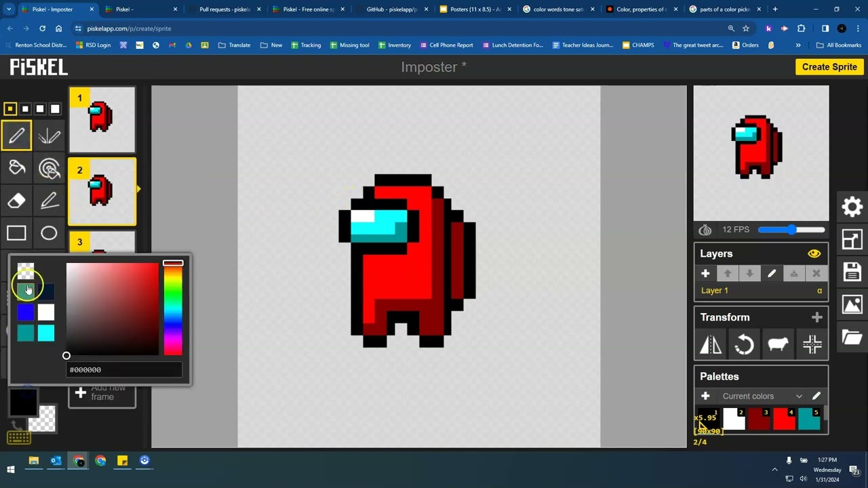Select the Stroke line tool
Image resolution: width=868 pixels, height=488 pixels.
49,201
